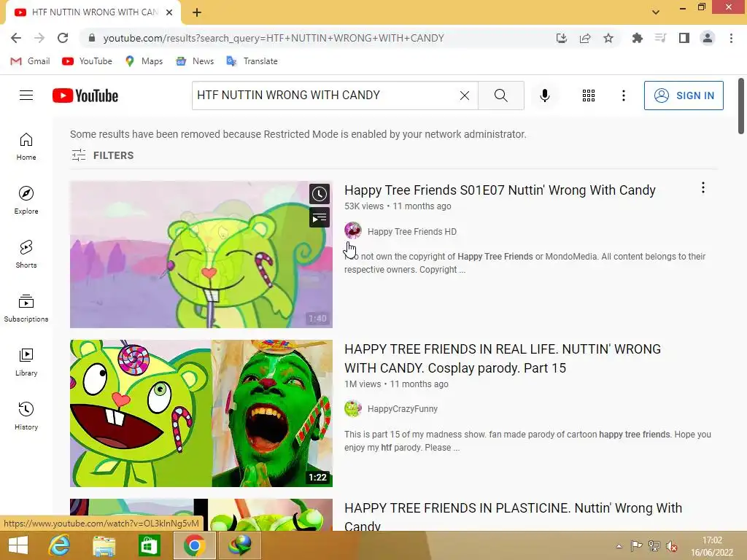Open Shorts in sidebar

26,254
